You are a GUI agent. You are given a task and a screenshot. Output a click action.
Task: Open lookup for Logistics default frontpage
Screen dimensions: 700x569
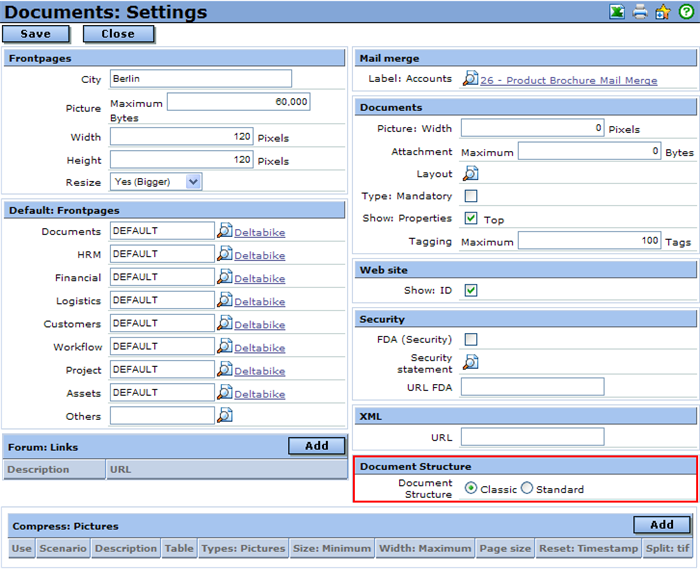coord(225,300)
